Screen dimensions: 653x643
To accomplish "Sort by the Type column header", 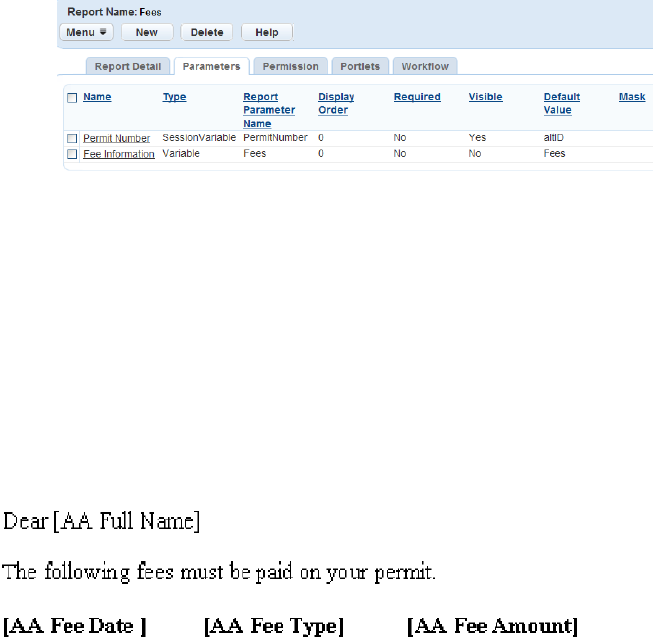I will click(x=174, y=97).
